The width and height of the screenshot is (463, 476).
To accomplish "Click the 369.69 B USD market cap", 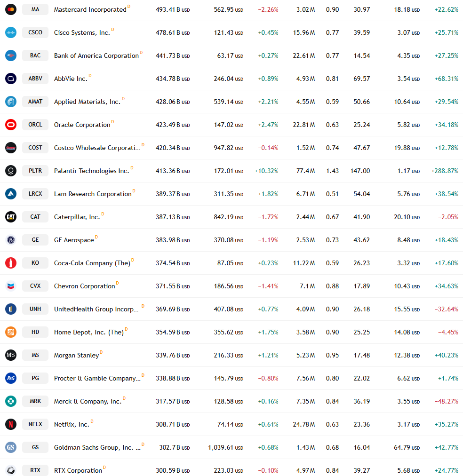I will pyautogui.click(x=173, y=309).
